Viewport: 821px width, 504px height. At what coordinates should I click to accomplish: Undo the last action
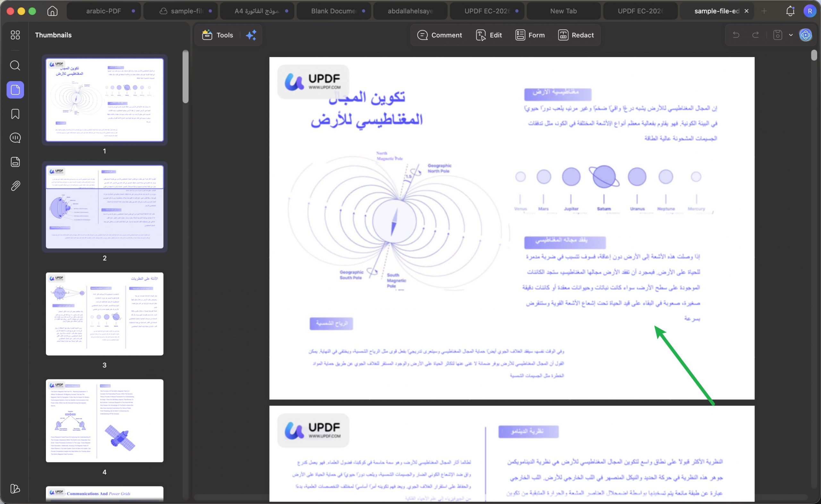pos(736,35)
